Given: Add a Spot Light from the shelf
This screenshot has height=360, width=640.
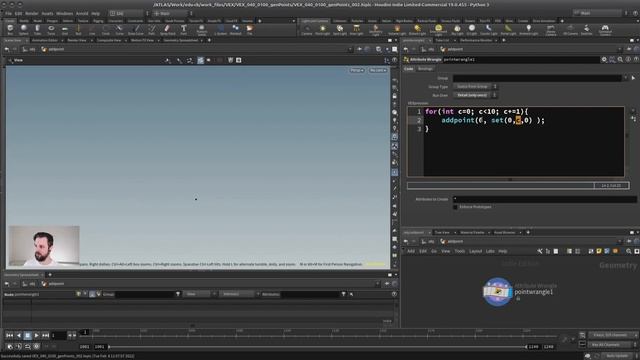Looking at the screenshot, I should pos(340,29).
